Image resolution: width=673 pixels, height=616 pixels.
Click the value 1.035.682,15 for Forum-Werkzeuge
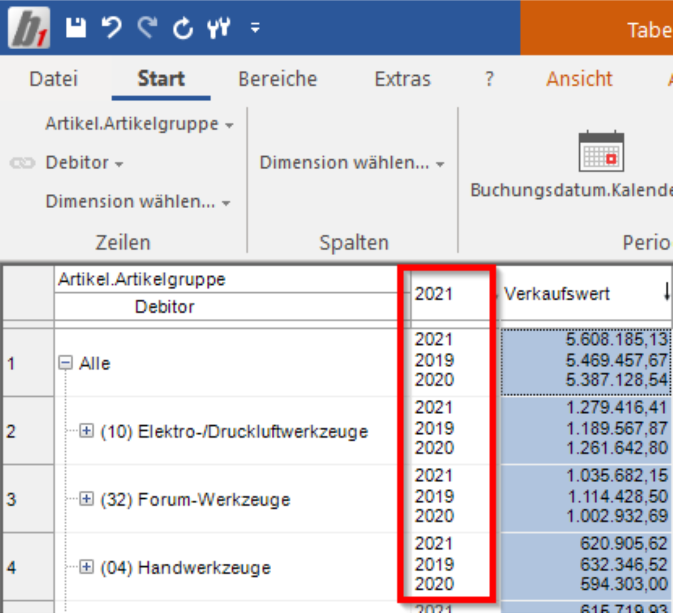pos(617,475)
